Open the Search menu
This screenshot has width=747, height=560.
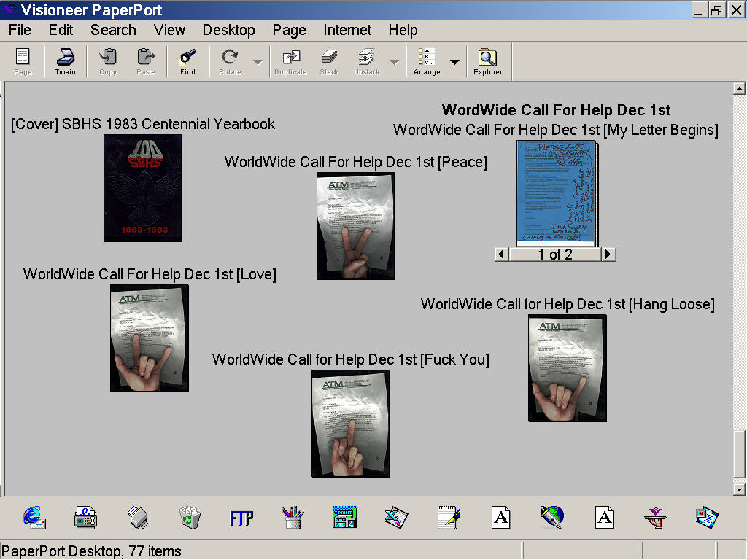tap(113, 30)
